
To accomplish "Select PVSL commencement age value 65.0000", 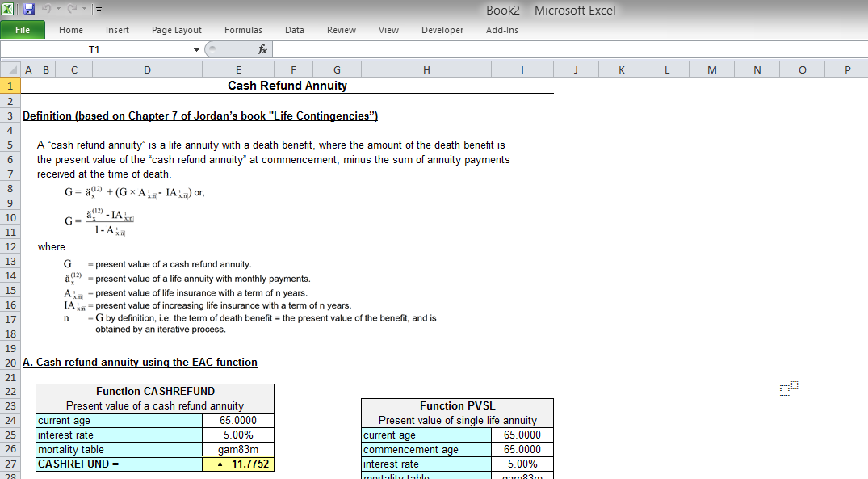I will pos(522,449).
